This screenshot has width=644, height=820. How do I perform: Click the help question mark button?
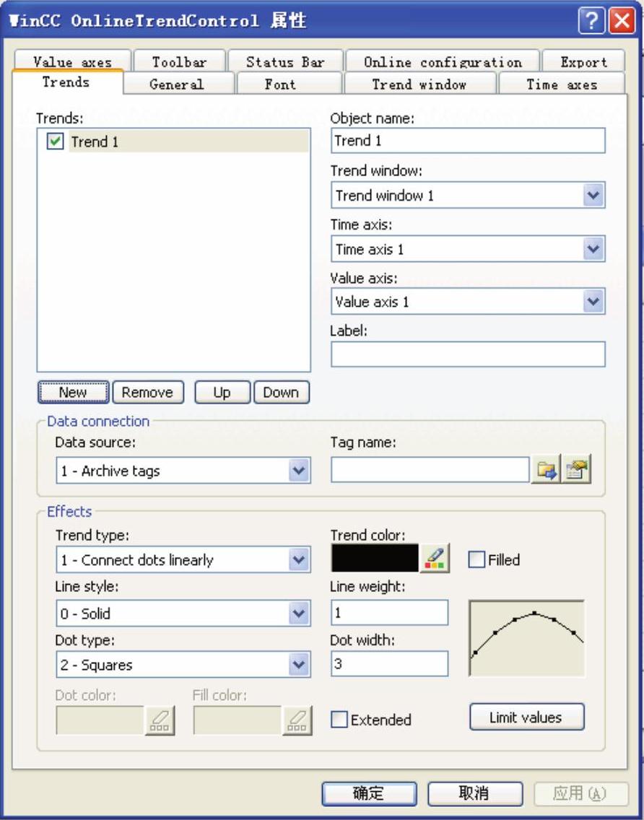tap(591, 22)
